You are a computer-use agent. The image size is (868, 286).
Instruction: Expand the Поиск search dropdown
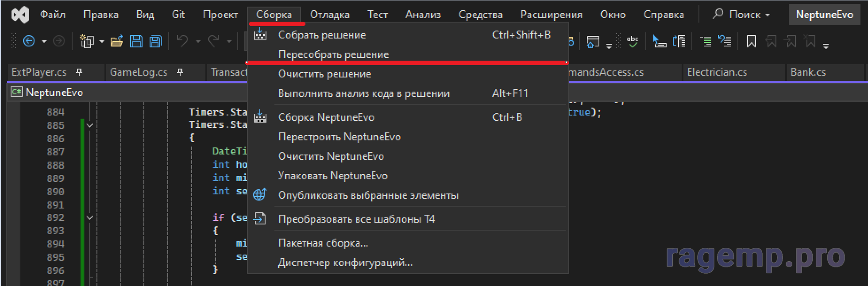[x=768, y=15]
